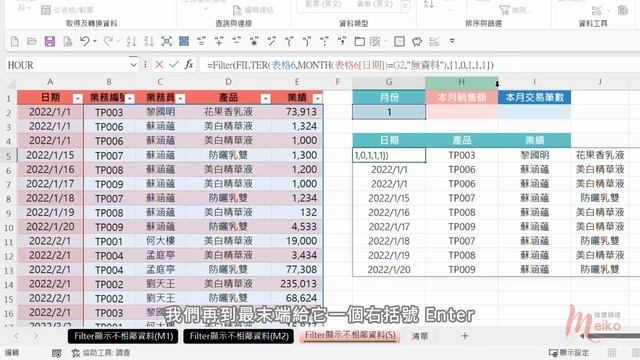This screenshot has height=360, width=640.
Task: Click row header 10
Action: 9,227
